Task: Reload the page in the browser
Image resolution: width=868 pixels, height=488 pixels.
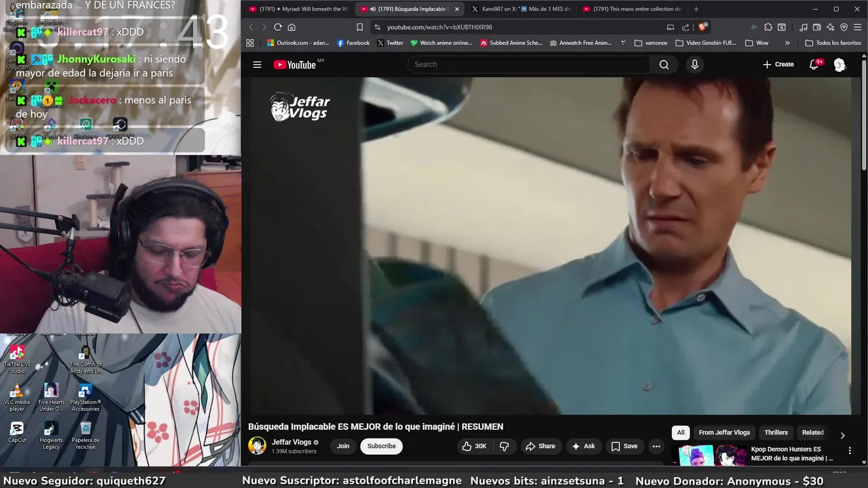Action: point(277,27)
